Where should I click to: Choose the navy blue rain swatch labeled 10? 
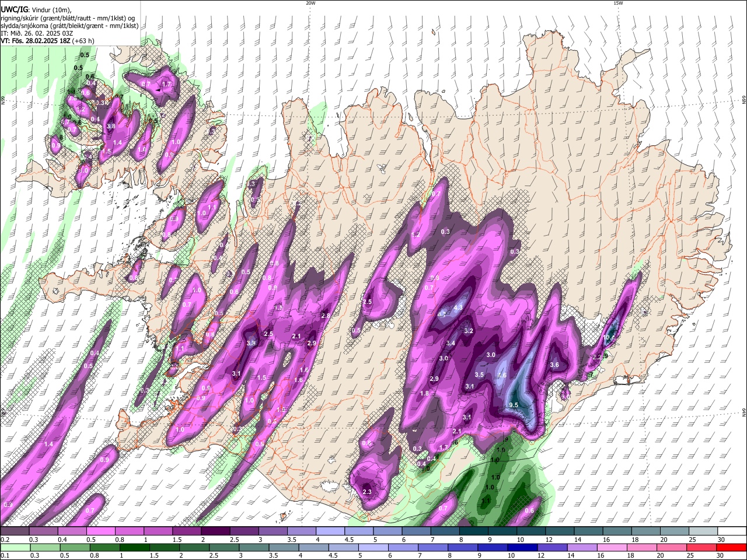pyautogui.click(x=522, y=547)
